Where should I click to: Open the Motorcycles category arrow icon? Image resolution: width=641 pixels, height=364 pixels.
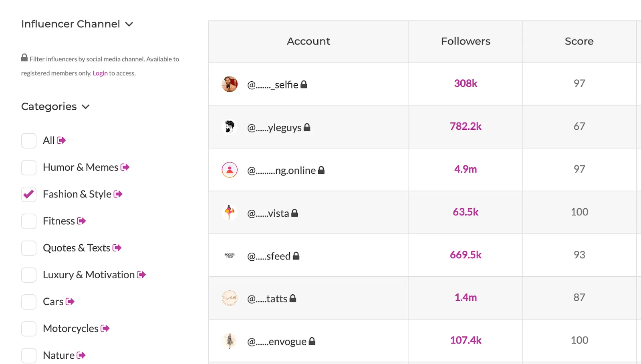(106, 328)
